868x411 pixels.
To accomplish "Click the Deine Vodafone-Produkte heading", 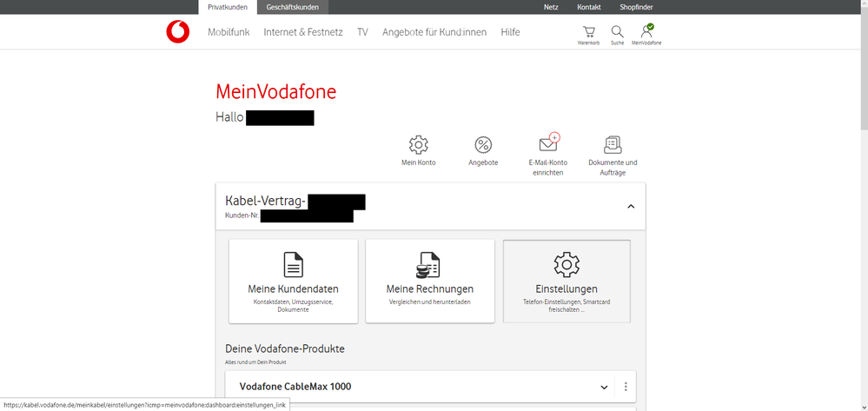I will (285, 349).
